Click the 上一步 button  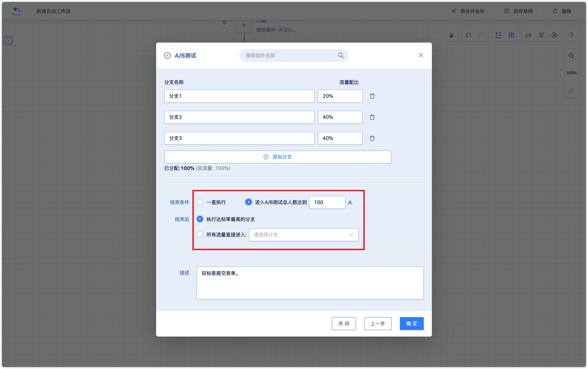coord(378,324)
